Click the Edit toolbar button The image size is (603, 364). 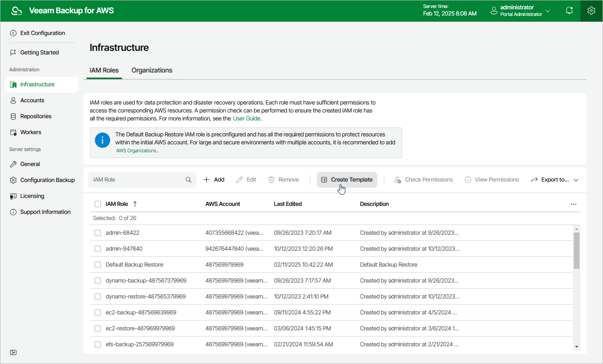(246, 180)
